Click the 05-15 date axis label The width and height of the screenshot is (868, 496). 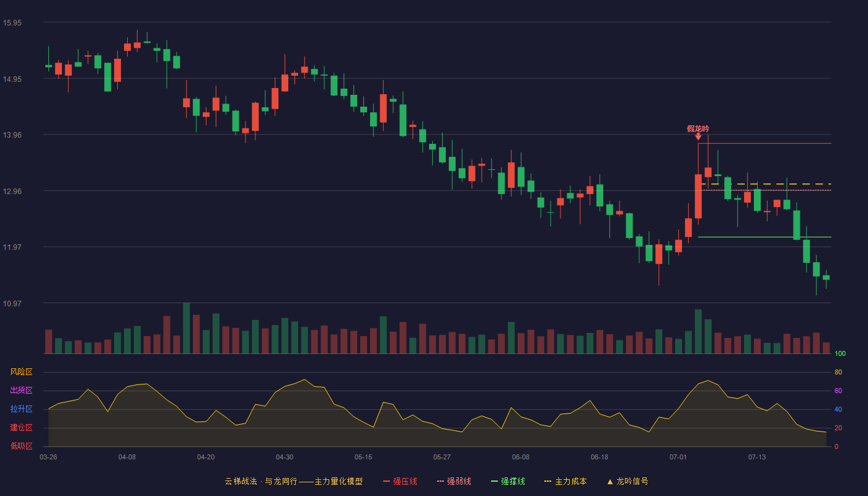click(363, 457)
